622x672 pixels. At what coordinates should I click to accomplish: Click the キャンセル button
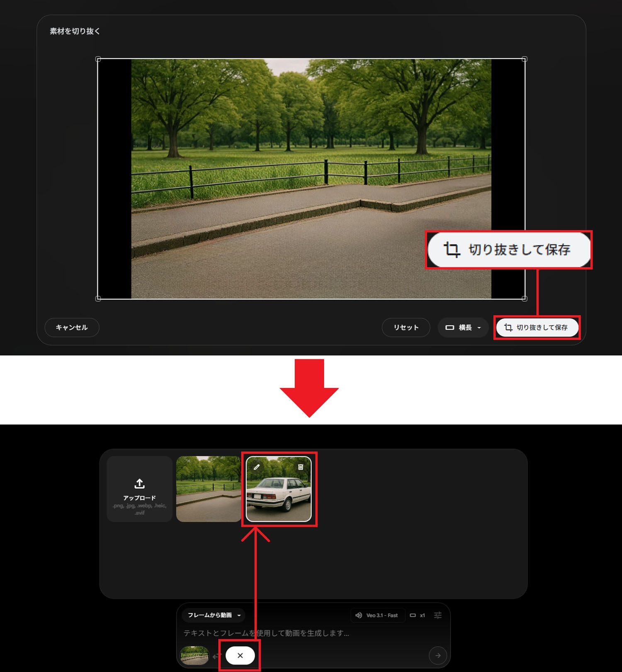72,328
